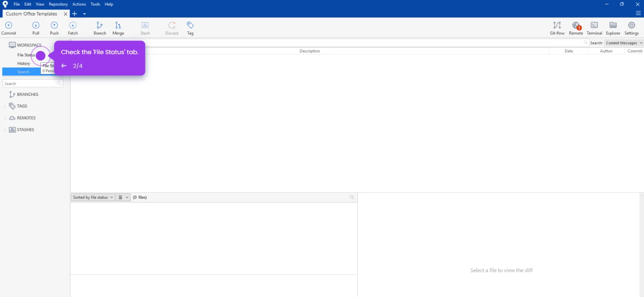This screenshot has width=644, height=297.
Task: Click the Commit toolbar icon
Action: [x=9, y=28]
